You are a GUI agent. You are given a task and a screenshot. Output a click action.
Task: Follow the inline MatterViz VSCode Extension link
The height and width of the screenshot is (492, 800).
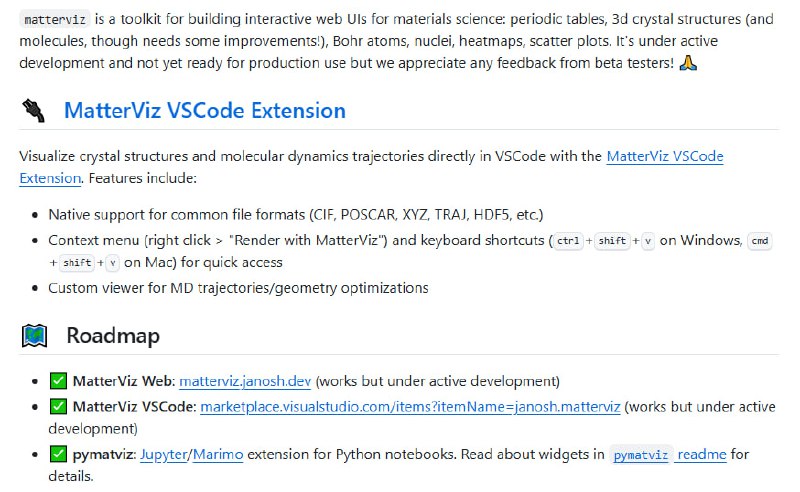664,157
